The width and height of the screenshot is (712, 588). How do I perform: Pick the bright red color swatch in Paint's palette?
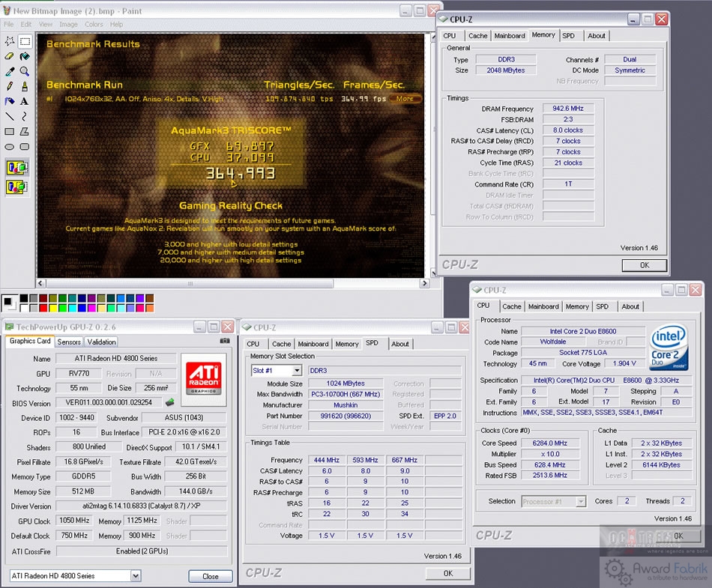(44, 307)
